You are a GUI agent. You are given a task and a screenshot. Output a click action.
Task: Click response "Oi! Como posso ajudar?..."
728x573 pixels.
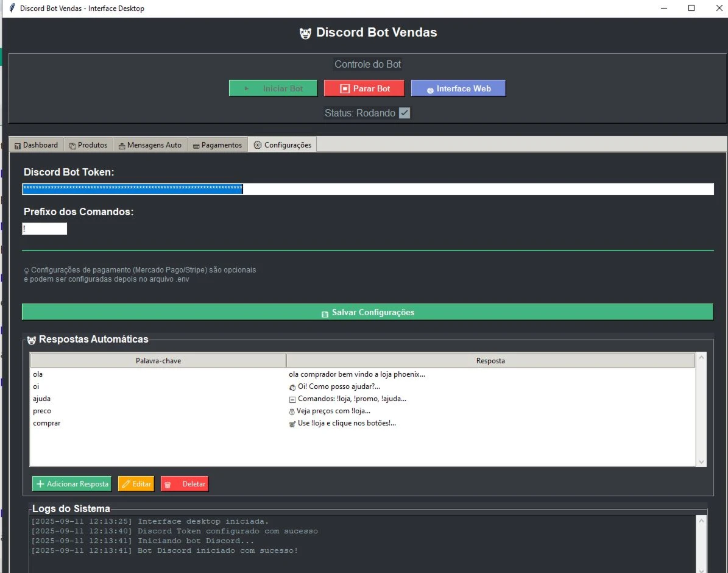tap(334, 386)
